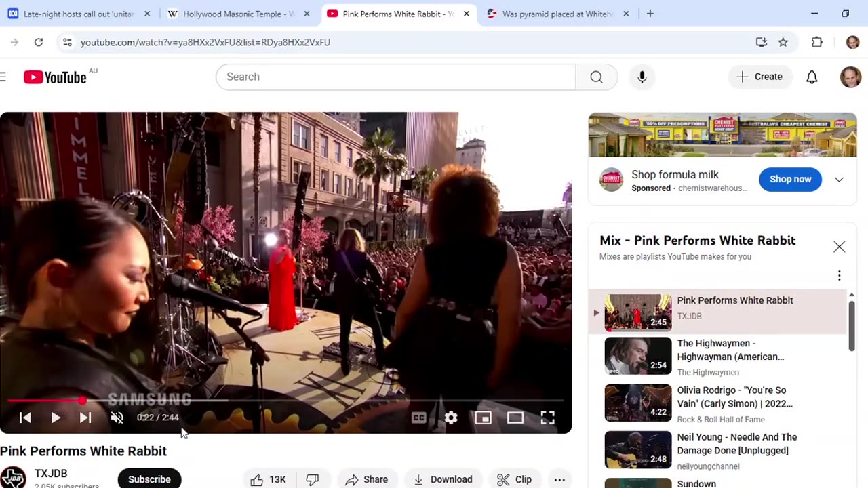This screenshot has height=488, width=868.
Task: Play The Highwaymen - Highwayman playlist video
Action: (717, 357)
